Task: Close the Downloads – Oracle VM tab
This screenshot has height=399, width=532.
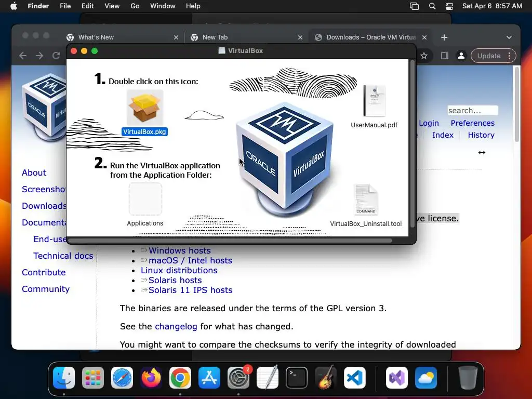Action: (424, 37)
